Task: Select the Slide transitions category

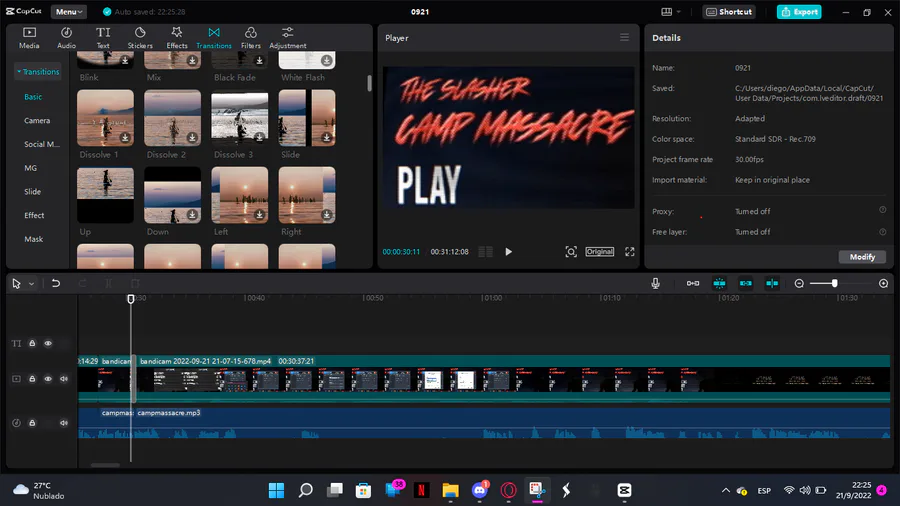Action: click(32, 192)
